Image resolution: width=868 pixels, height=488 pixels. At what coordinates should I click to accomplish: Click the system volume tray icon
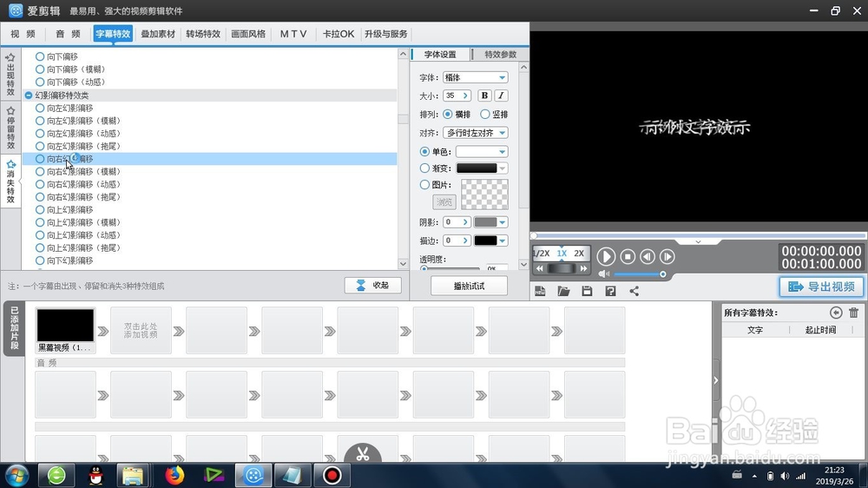click(x=785, y=476)
